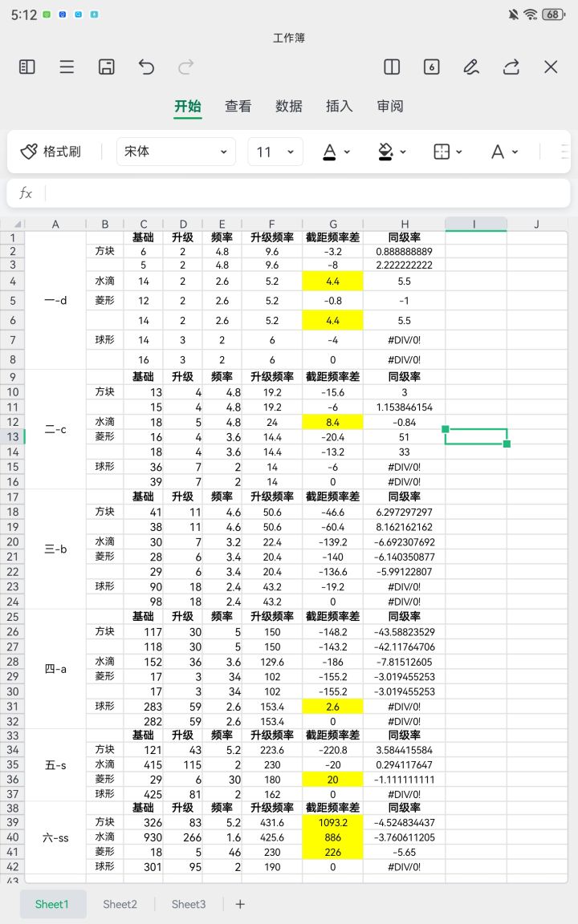Select header cell 同级率 in row 1
The height and width of the screenshot is (924, 578).
coord(404,237)
